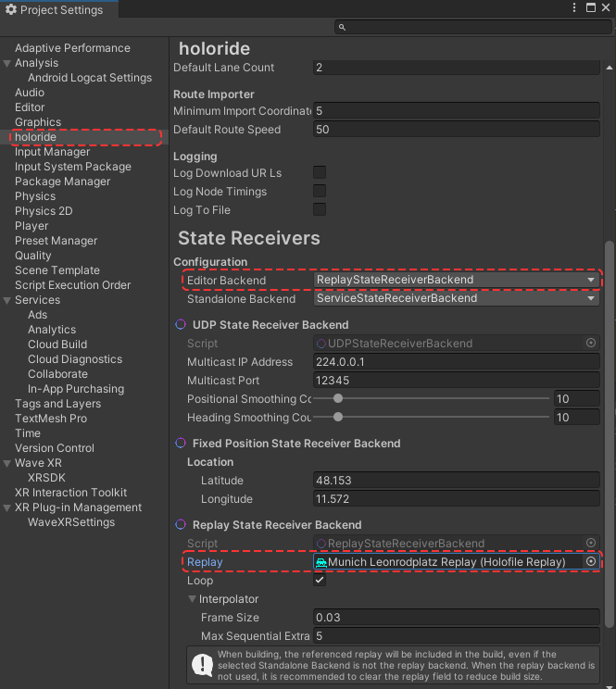The image size is (616, 689).
Task: Click the Default Lane Count field
Action: 457,68
